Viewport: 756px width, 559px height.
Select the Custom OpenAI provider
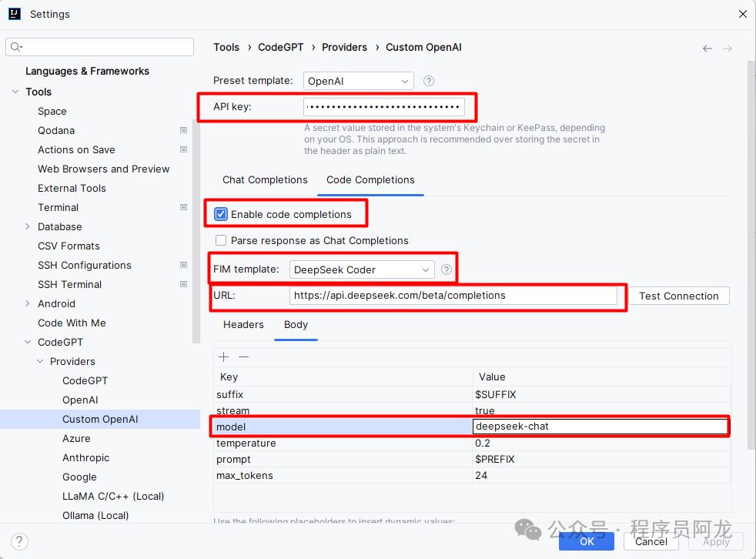point(100,419)
